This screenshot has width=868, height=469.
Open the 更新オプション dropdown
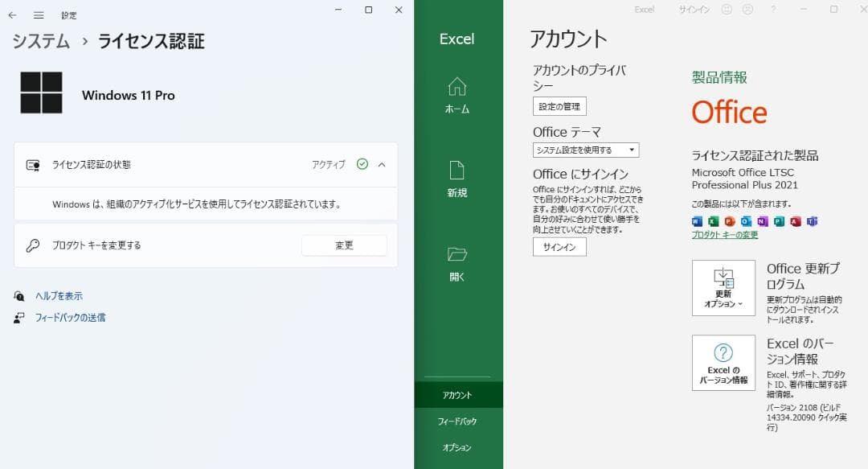pos(723,287)
